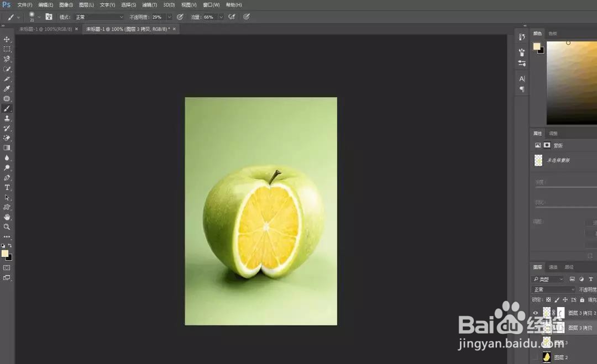Select the Rectangular Marquee tool
Screen dimensions: 597x364
pos(7,49)
